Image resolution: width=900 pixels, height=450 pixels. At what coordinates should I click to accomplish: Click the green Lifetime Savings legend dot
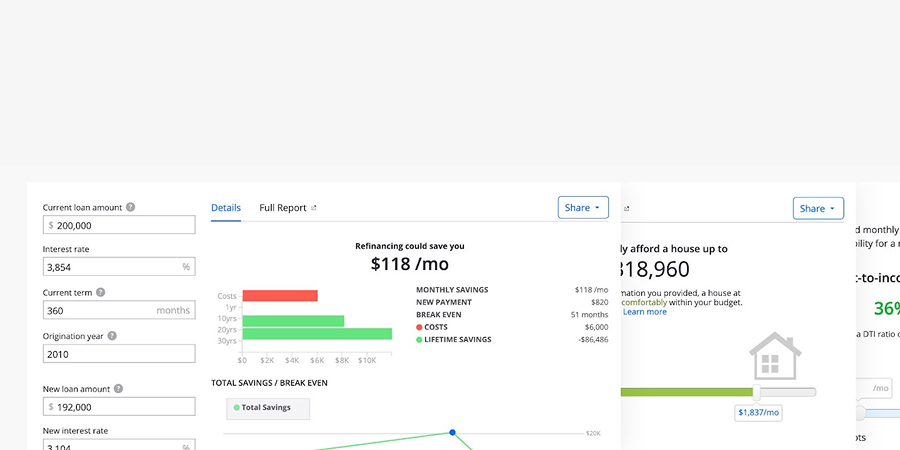click(x=419, y=340)
